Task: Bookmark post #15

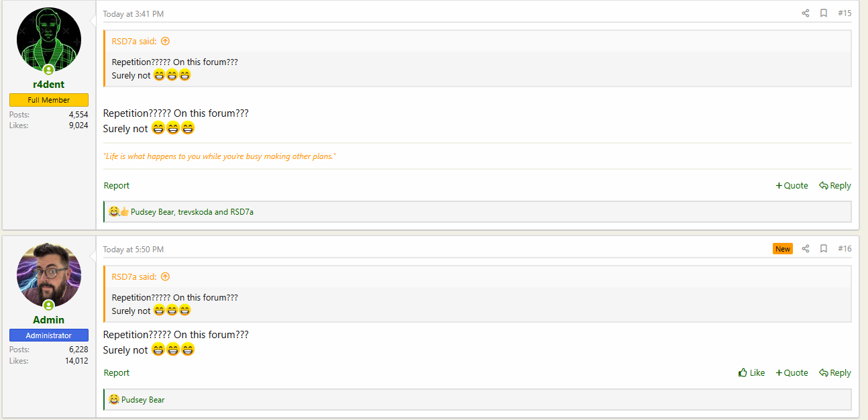Action: [x=824, y=13]
